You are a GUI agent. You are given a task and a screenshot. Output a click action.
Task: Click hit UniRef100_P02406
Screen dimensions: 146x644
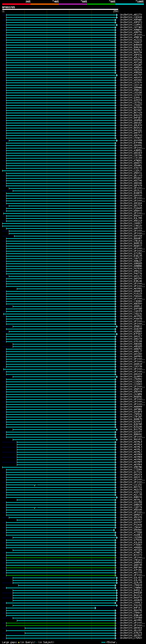point(131,525)
